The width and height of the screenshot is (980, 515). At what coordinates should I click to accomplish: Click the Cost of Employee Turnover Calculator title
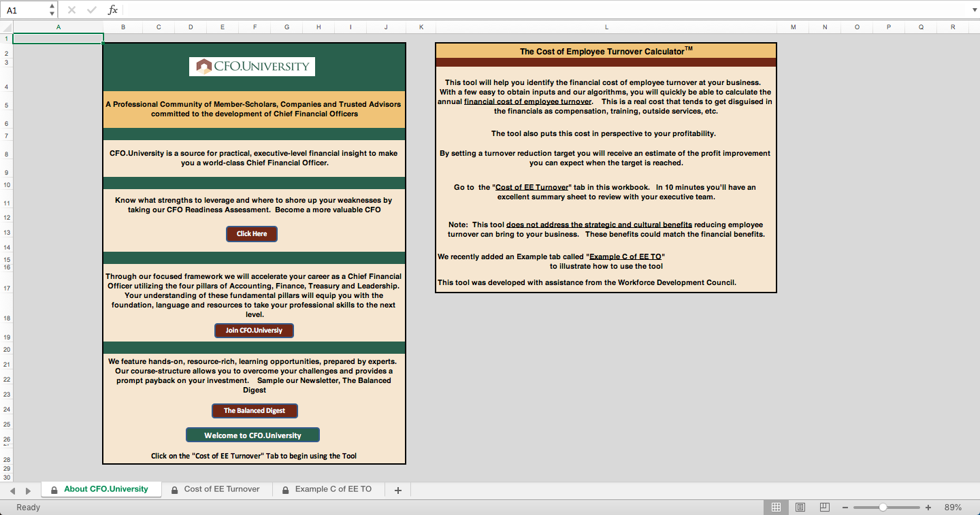[606, 51]
